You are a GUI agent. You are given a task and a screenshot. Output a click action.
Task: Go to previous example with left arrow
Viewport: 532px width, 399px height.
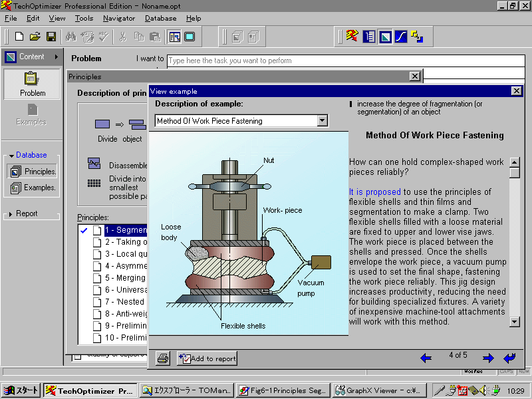pyautogui.click(x=426, y=358)
